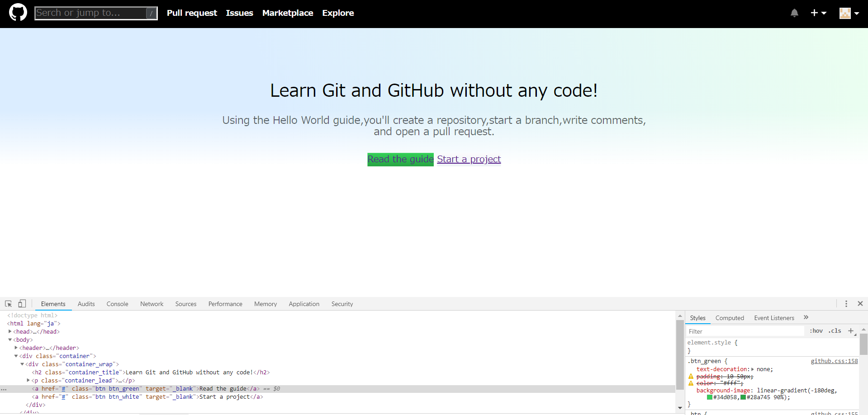
Task: Click the 'Learn Git and GitHub' page heading
Action: 434,90
